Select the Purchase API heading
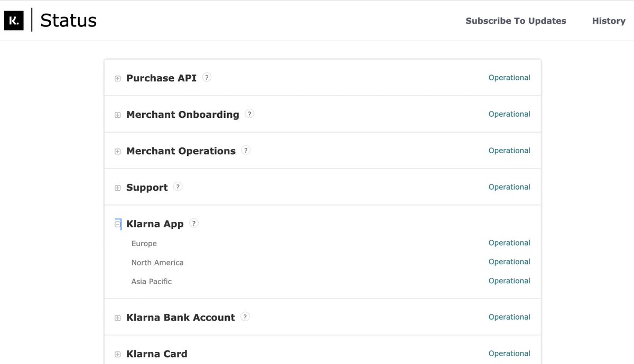634x364 pixels. [x=161, y=78]
